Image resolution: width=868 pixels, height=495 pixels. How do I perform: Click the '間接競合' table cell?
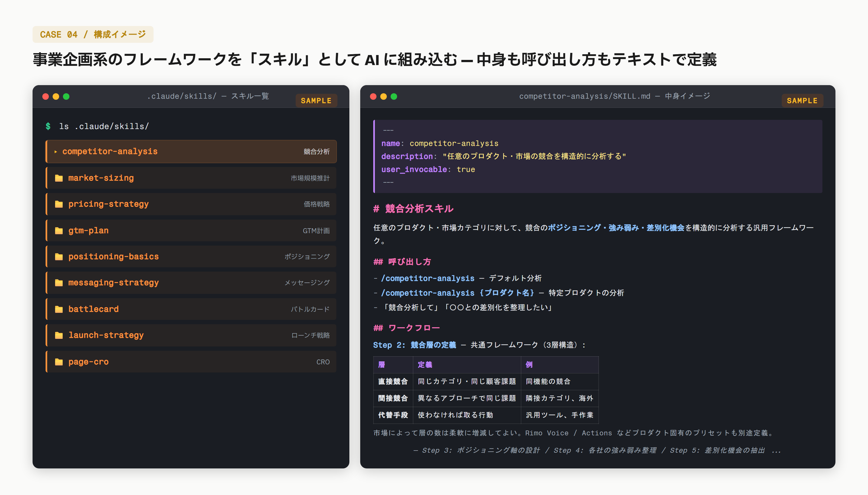click(393, 398)
